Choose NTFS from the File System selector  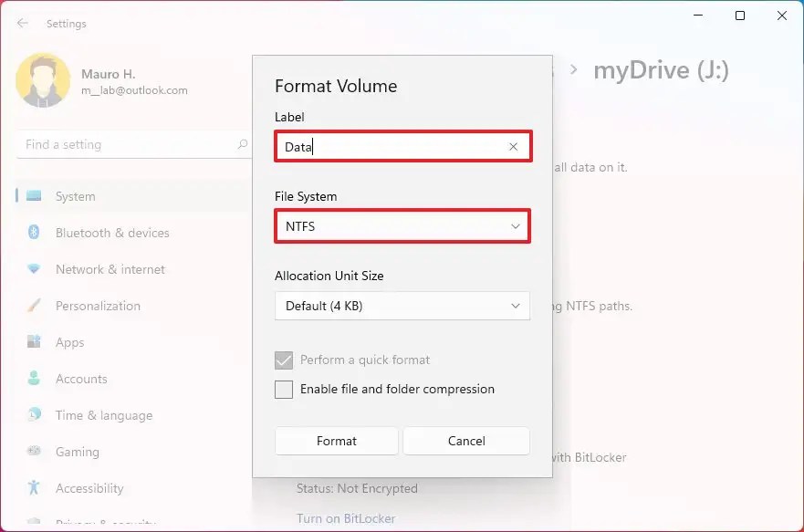tap(402, 225)
